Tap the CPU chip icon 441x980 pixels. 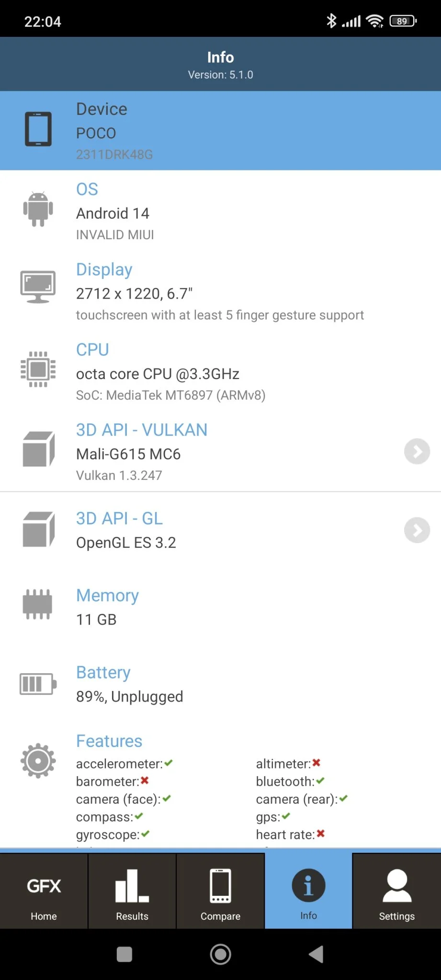[38, 369]
